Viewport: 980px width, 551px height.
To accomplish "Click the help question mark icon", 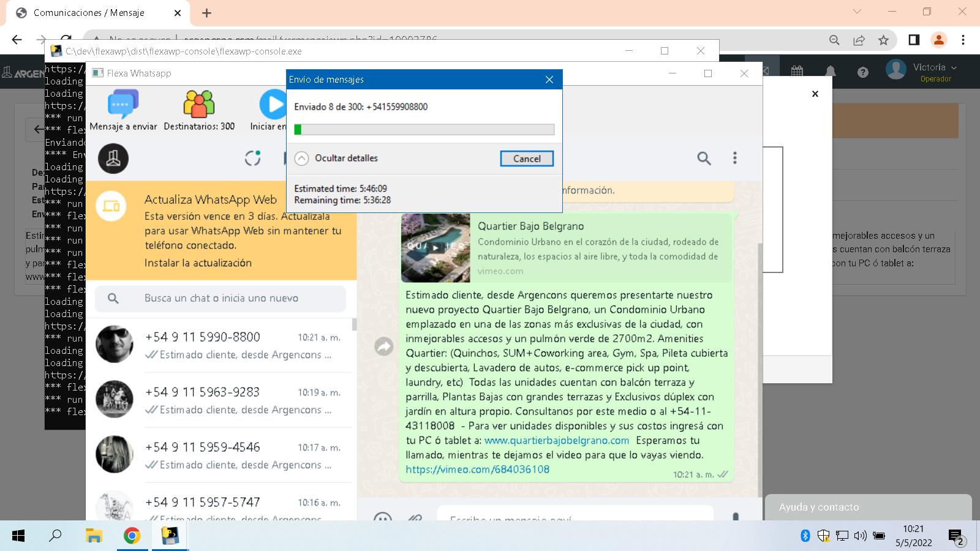I will point(863,72).
